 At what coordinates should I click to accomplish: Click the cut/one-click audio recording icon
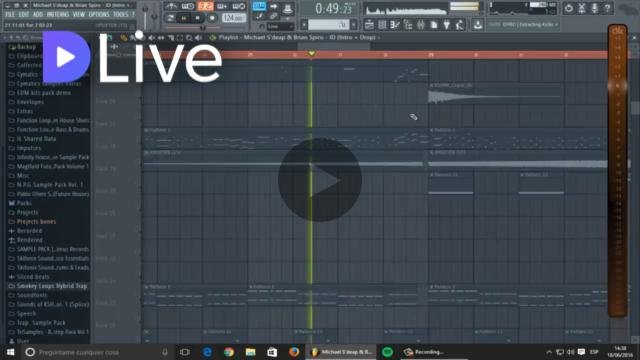pos(582,8)
